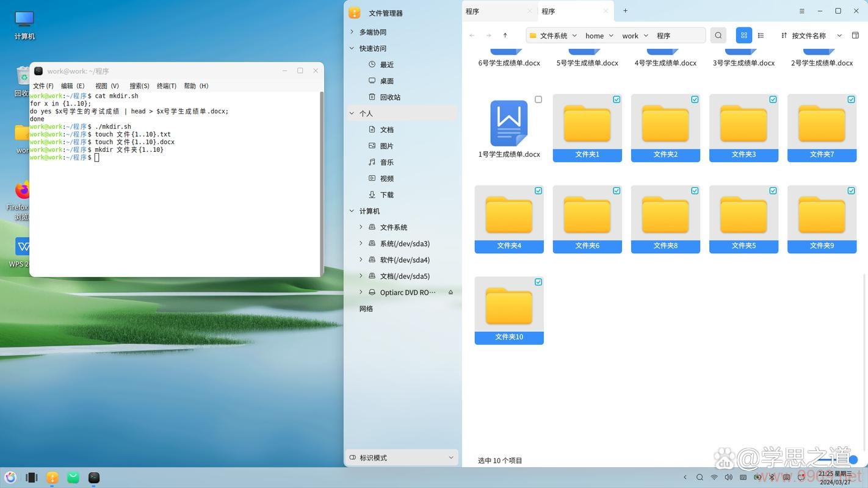Open terminal 帮助(H) menu

coord(197,86)
